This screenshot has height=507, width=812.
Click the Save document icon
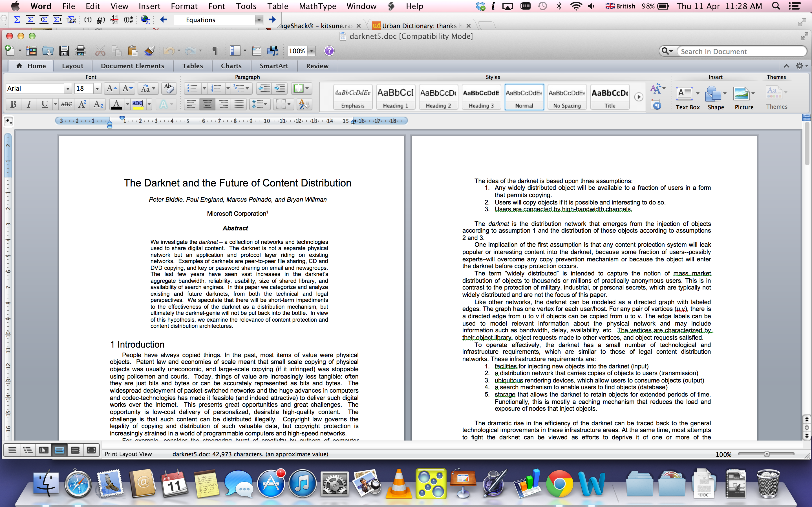tap(64, 51)
